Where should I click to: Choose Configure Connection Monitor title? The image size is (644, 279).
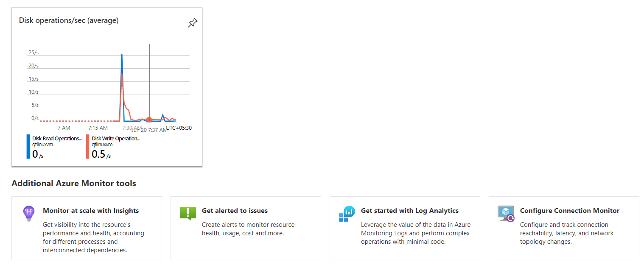pos(569,211)
